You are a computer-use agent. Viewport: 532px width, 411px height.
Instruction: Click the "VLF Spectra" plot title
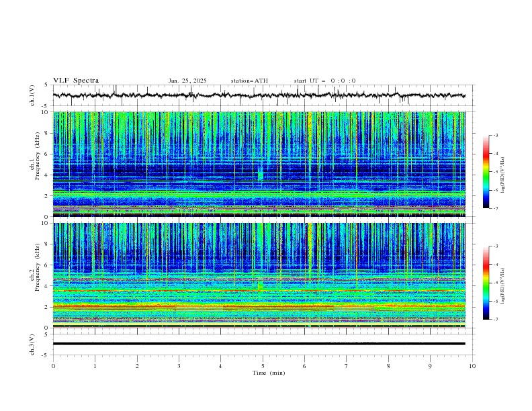(x=76, y=81)
